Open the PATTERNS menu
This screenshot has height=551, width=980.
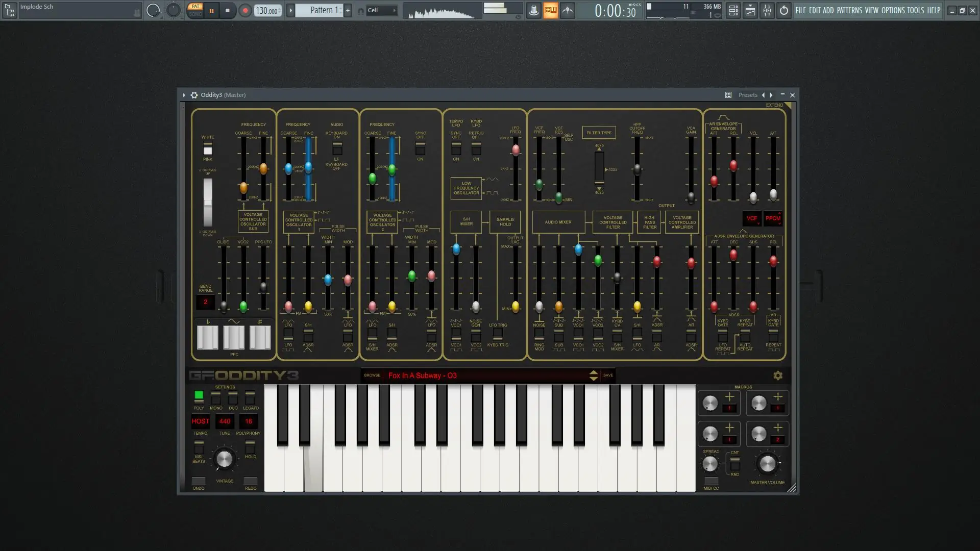849,10
